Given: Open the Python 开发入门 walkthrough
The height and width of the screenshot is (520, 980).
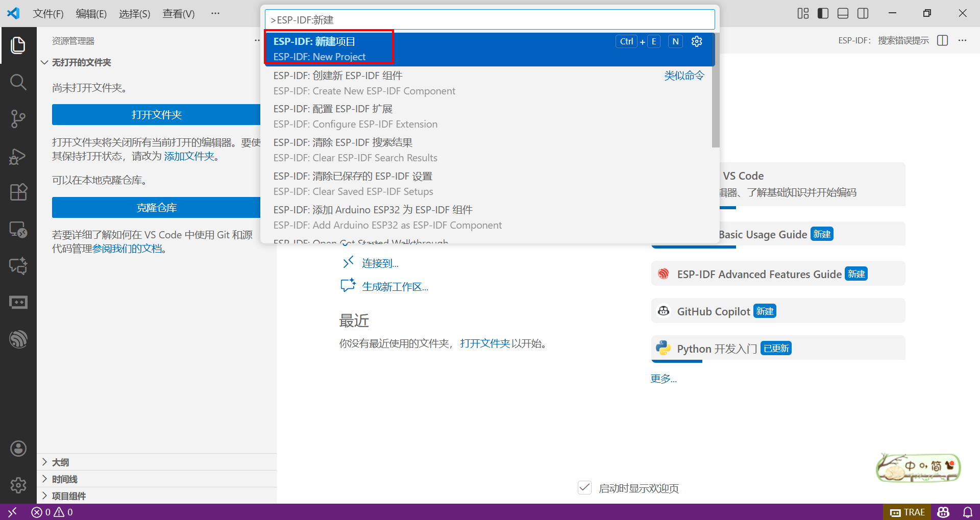Looking at the screenshot, I should 778,349.
